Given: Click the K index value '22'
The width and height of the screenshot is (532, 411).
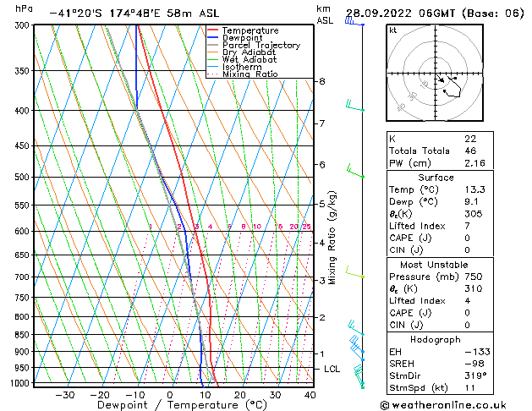Looking at the screenshot, I should (x=470, y=139).
